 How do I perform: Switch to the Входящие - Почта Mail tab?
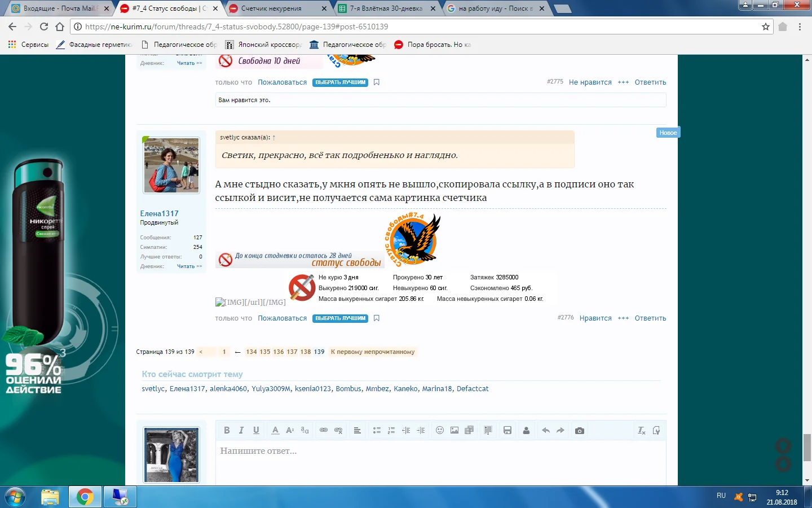[x=60, y=8]
